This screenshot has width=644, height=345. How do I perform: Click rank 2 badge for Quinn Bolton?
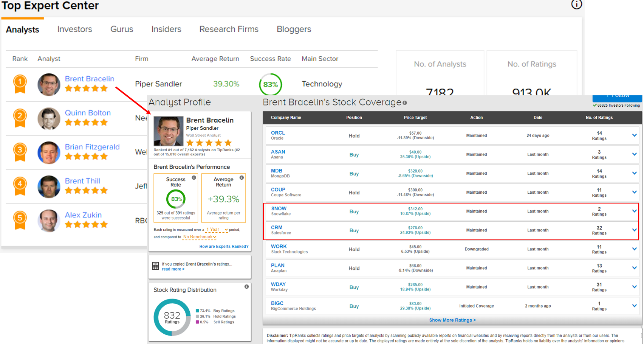(x=20, y=118)
